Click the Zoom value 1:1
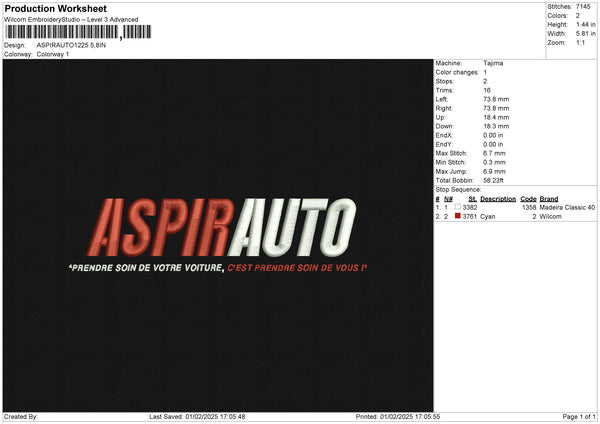600x424 pixels. coord(580,43)
